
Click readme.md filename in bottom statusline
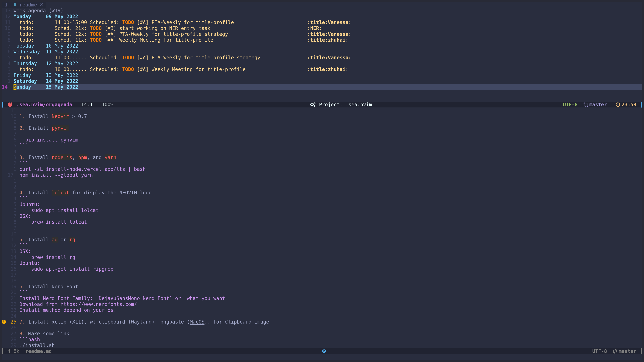click(38, 351)
